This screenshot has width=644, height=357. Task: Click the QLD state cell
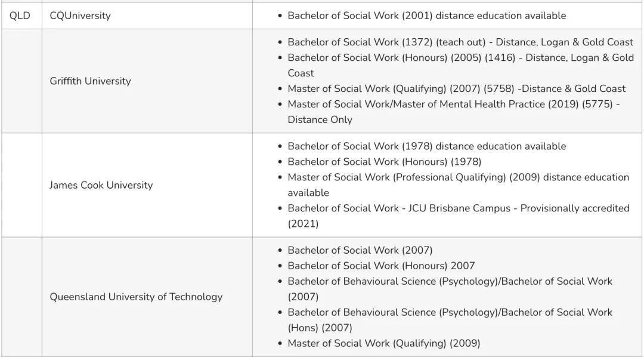coord(20,16)
